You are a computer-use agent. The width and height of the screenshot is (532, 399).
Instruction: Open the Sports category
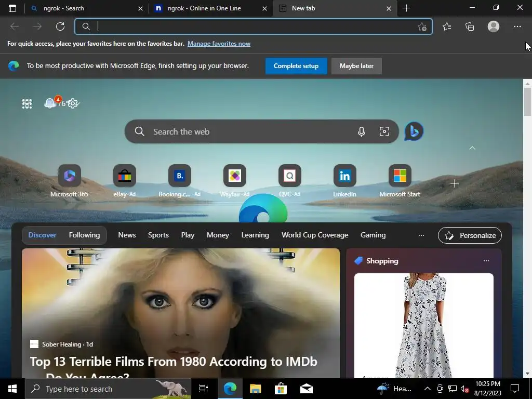pyautogui.click(x=158, y=235)
